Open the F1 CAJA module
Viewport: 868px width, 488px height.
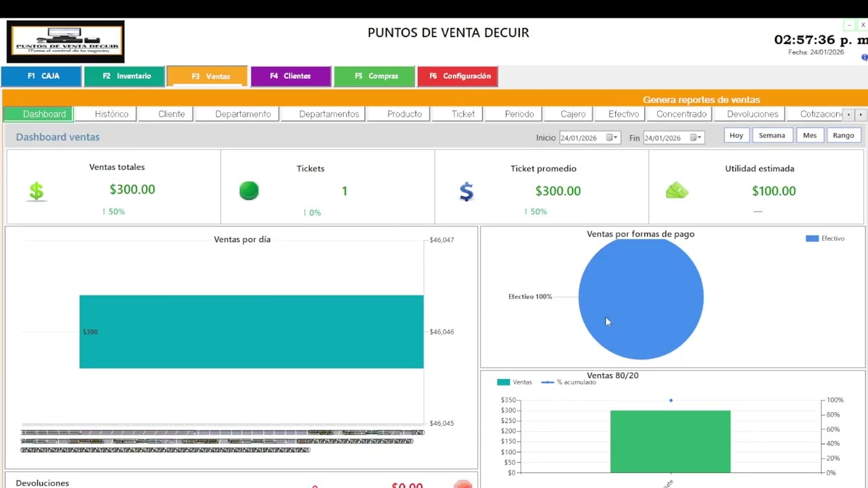41,76
